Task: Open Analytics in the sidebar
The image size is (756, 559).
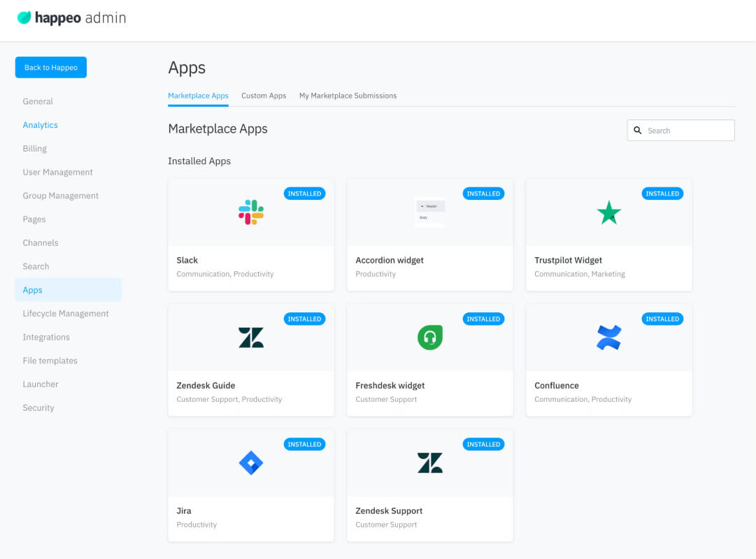Action: [40, 125]
